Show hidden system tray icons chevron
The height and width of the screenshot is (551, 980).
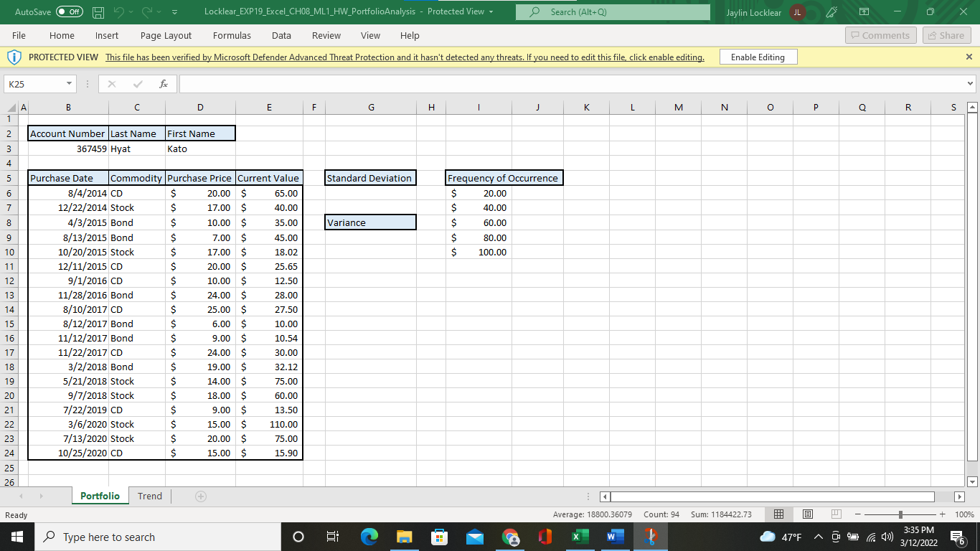[819, 537]
